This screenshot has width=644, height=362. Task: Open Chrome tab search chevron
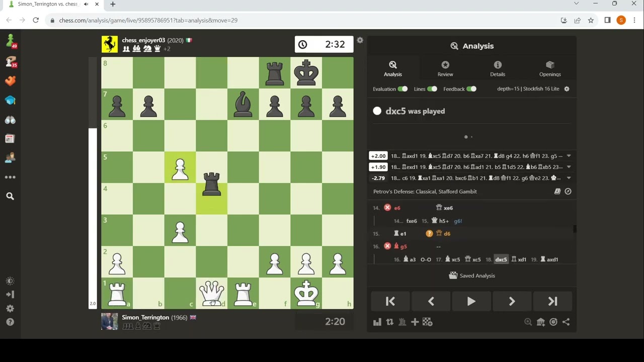coord(576,4)
